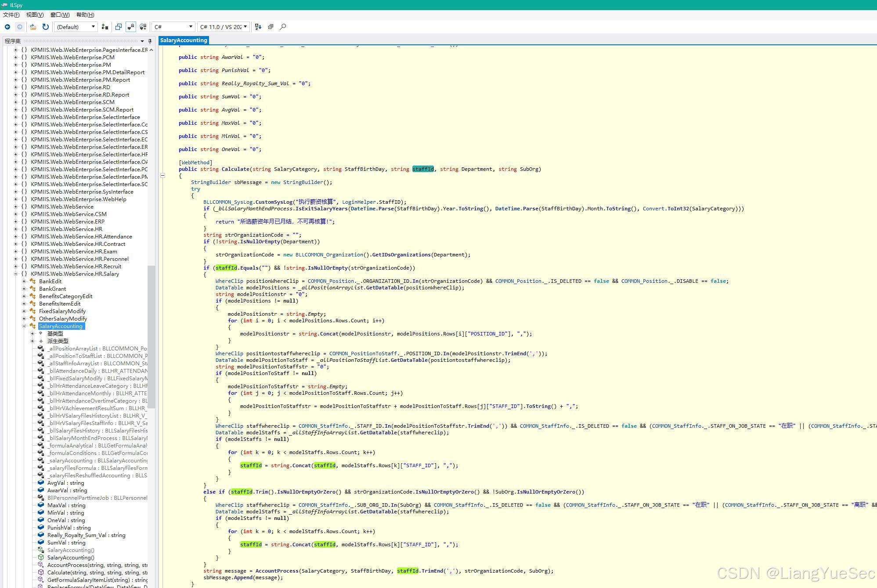
Task: Click AccountProcess method link in code
Action: tap(277, 571)
